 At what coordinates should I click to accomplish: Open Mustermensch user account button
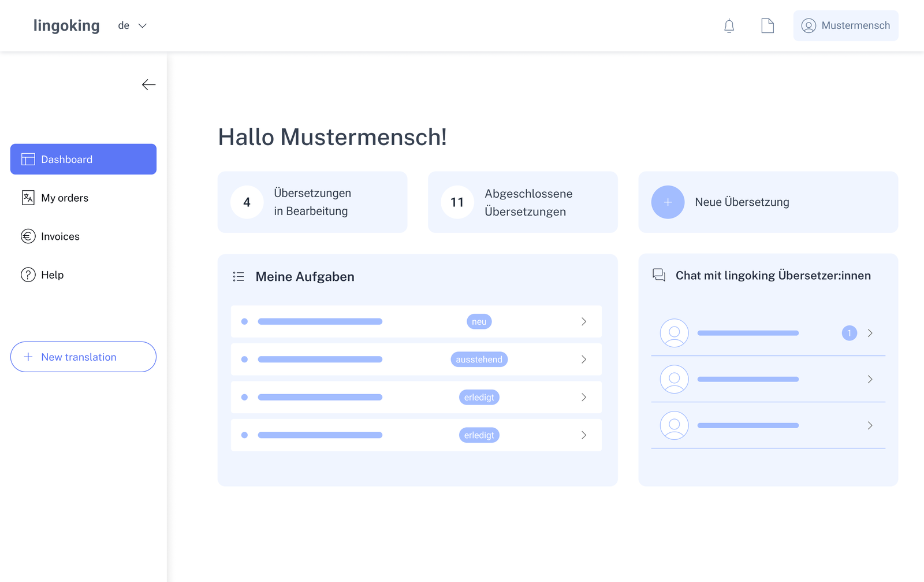coord(845,25)
